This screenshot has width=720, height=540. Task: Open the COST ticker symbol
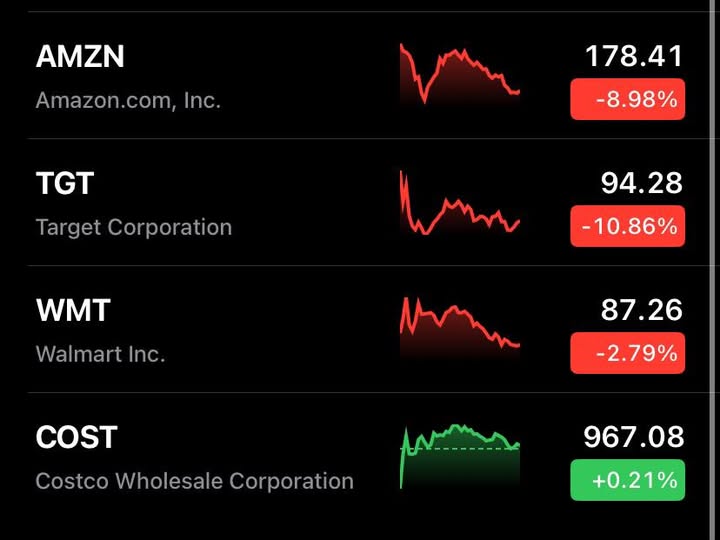(x=77, y=438)
